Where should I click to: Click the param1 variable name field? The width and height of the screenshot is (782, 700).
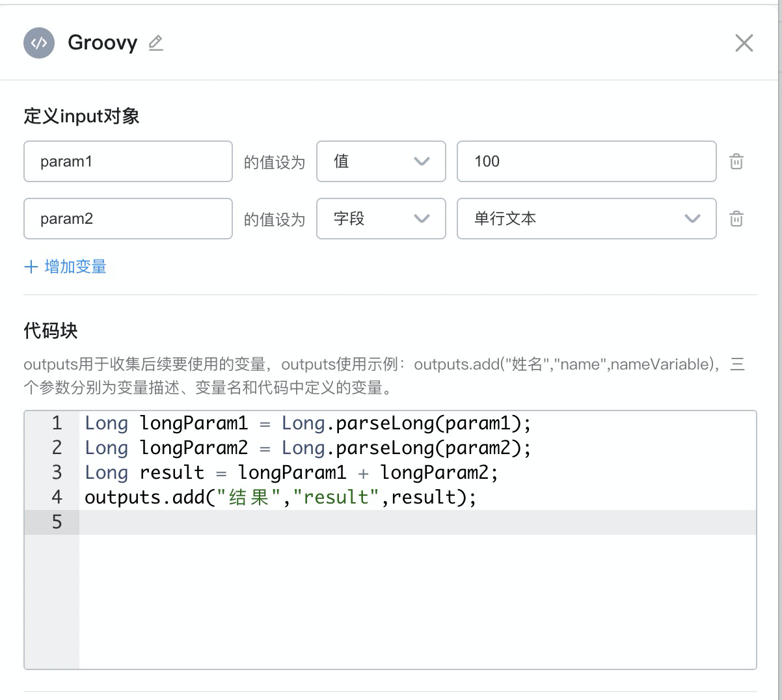tap(128, 161)
